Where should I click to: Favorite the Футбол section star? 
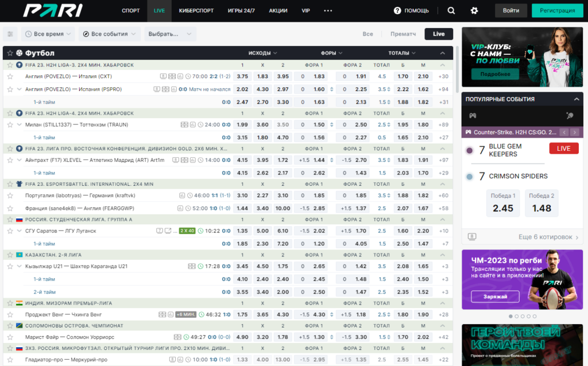[10, 53]
